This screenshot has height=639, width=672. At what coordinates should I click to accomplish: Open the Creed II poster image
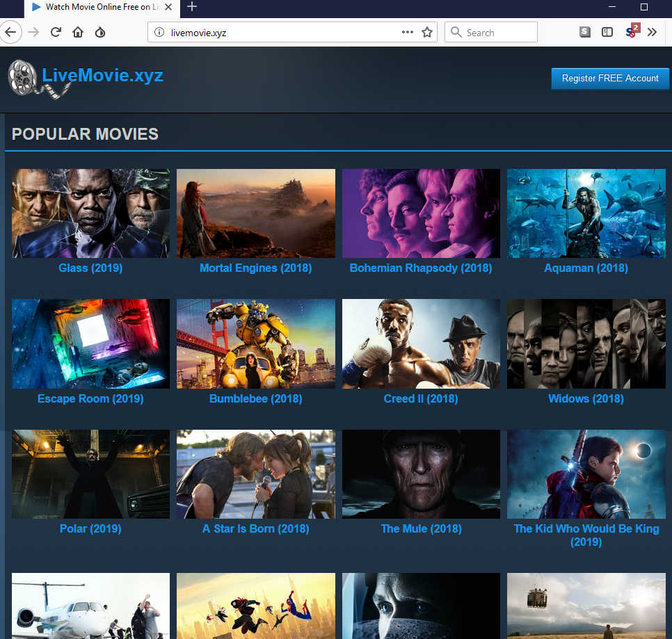[421, 343]
